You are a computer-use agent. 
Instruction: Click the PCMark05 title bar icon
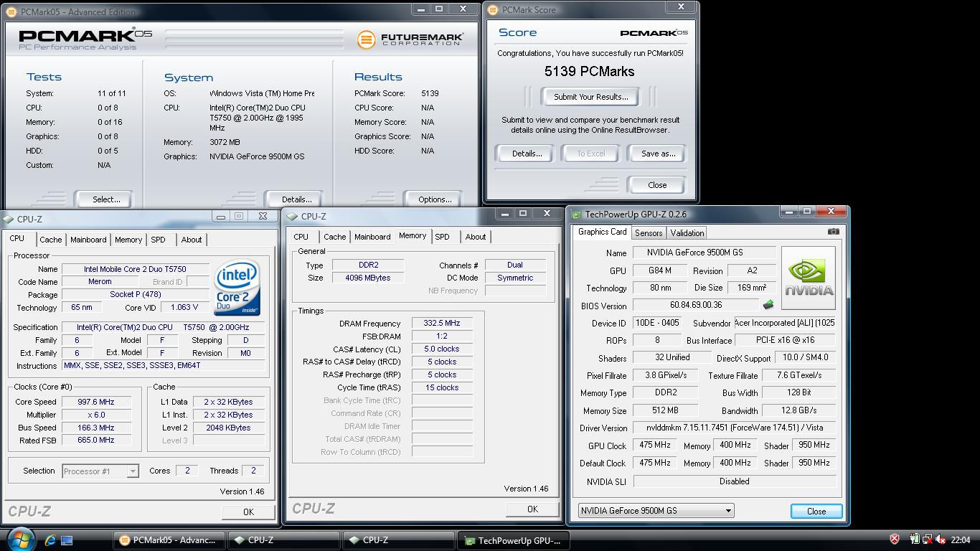point(11,12)
